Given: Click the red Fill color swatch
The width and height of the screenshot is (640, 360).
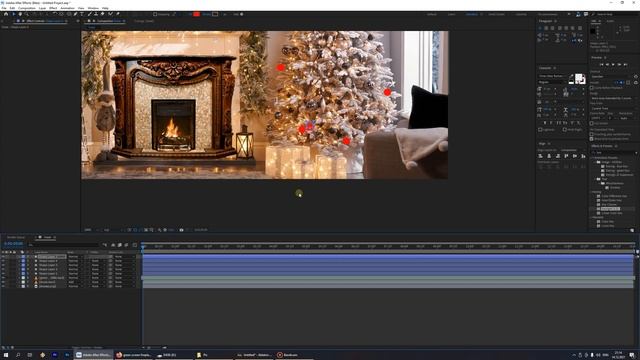Looking at the screenshot, I should point(196,14).
